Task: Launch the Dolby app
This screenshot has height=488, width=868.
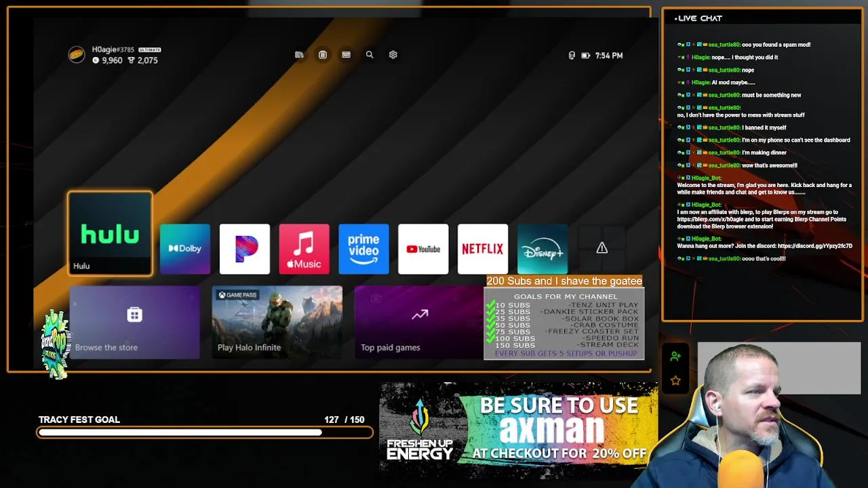Action: 185,249
